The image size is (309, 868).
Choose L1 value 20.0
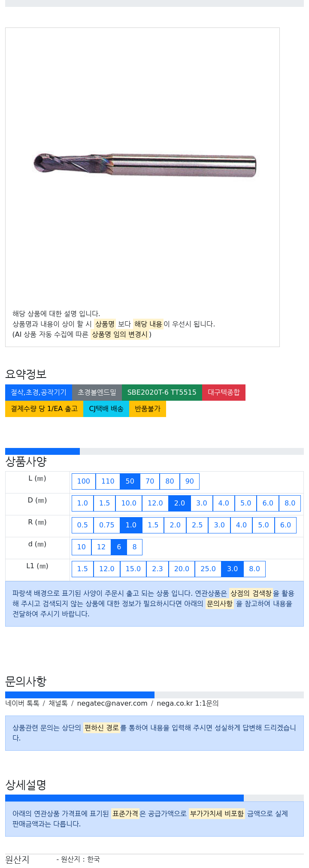(x=182, y=569)
